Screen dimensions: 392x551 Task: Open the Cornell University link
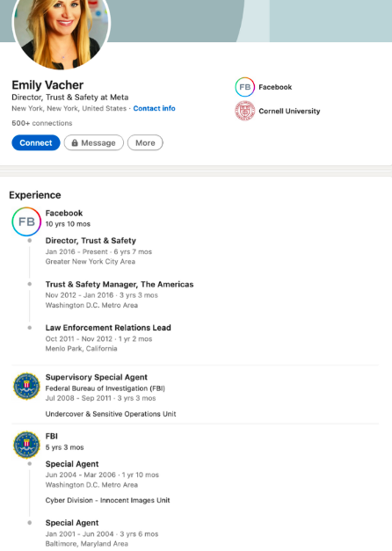[289, 111]
